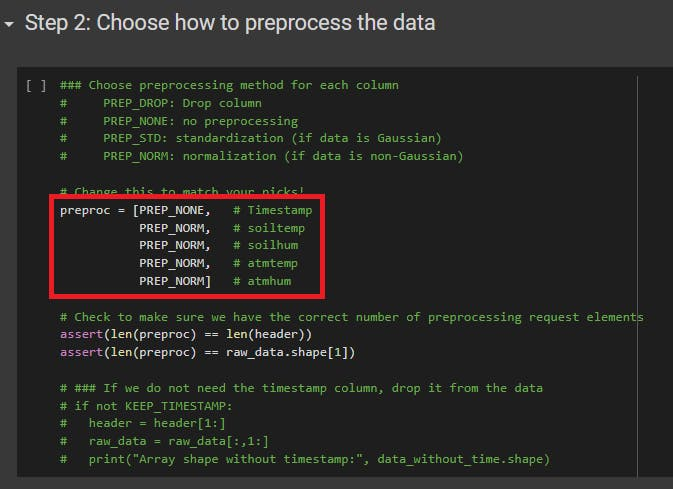The width and height of the screenshot is (673, 489).
Task: Click the '# Timestamp' comment
Action: click(x=272, y=210)
